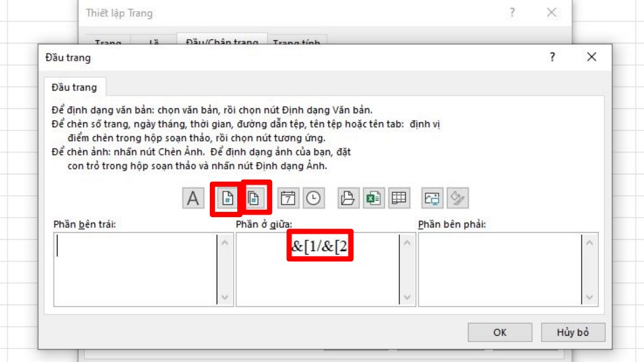The width and height of the screenshot is (644, 362).
Task: Insert file name Excel icon
Action: [x=373, y=198]
